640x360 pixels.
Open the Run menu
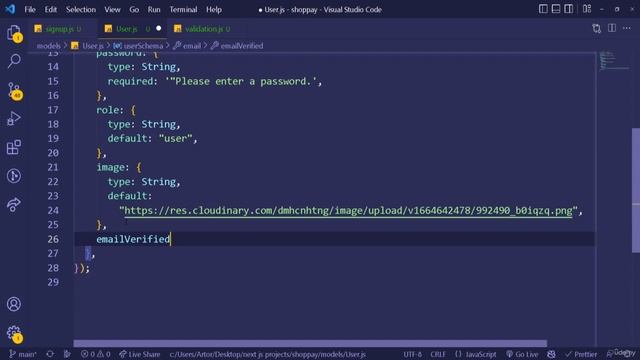(154, 9)
